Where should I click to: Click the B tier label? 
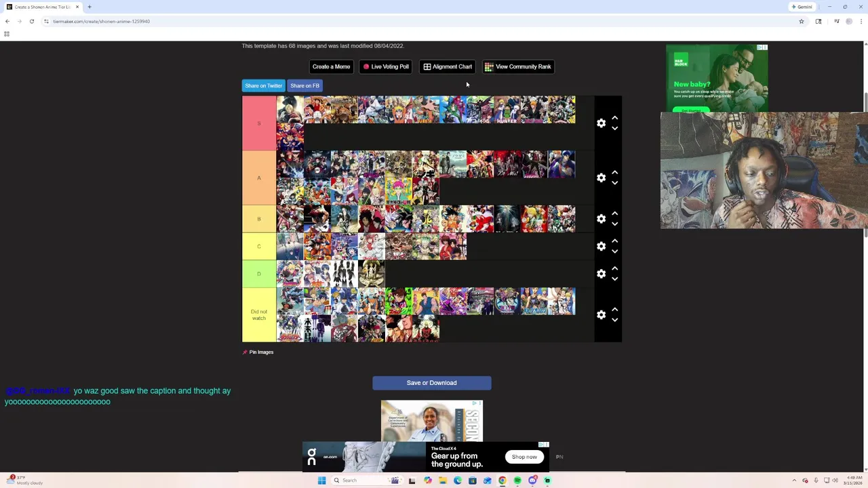point(259,219)
